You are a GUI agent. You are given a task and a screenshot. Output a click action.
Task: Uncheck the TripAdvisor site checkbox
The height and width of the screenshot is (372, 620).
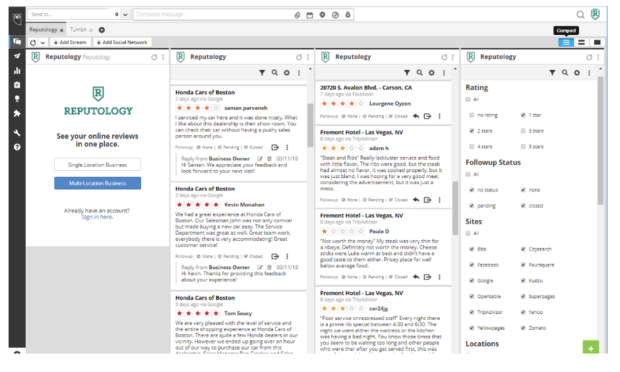(x=471, y=312)
